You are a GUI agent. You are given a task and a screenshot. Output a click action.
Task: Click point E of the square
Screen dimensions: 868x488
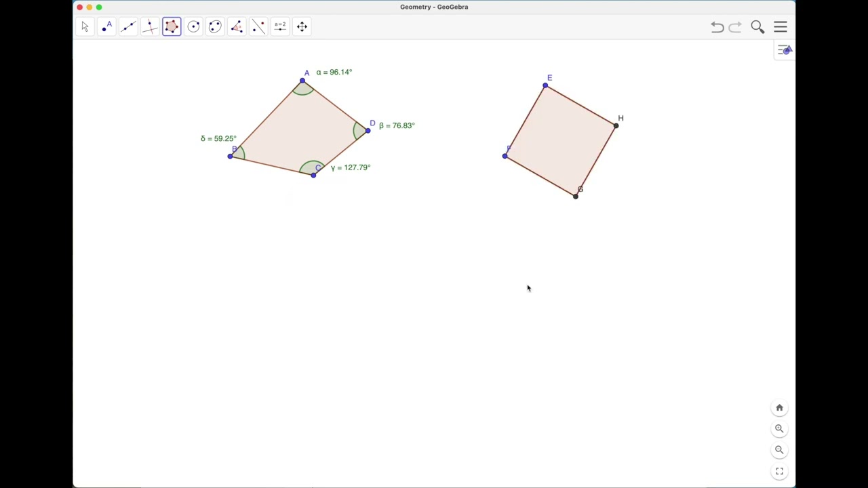tap(545, 85)
